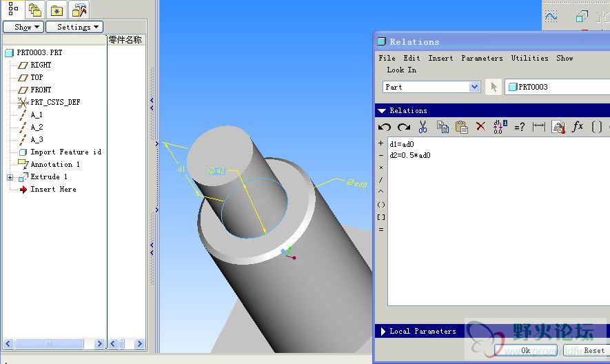Screen dimensions: 610x364
Task: Select axis A_2 in model tree
Action: [37, 128]
